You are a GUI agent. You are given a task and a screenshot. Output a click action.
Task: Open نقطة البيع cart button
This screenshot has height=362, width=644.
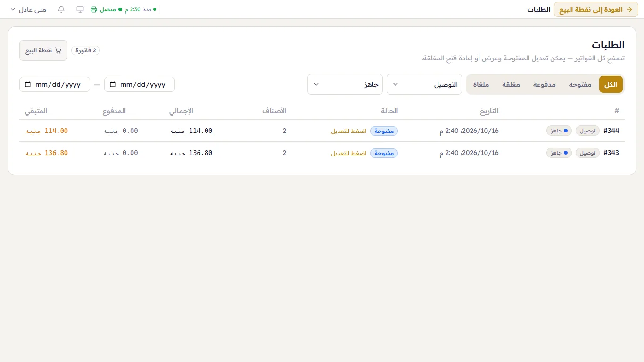pyautogui.click(x=43, y=50)
